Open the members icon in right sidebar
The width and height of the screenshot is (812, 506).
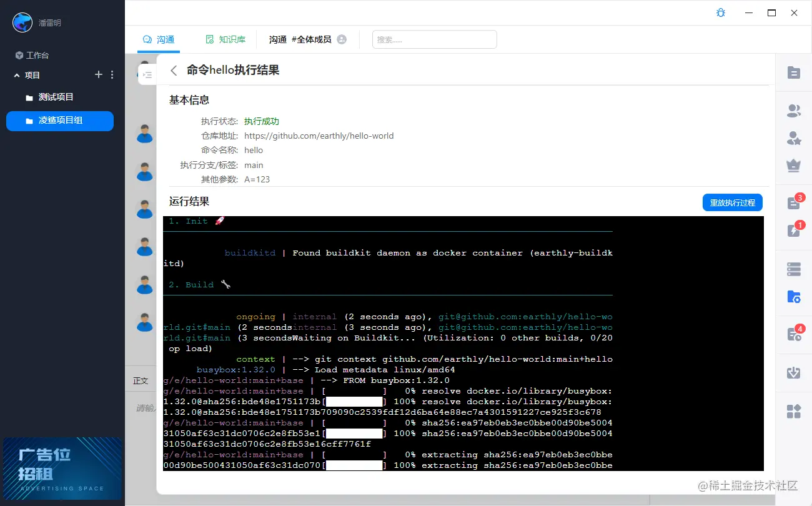794,111
